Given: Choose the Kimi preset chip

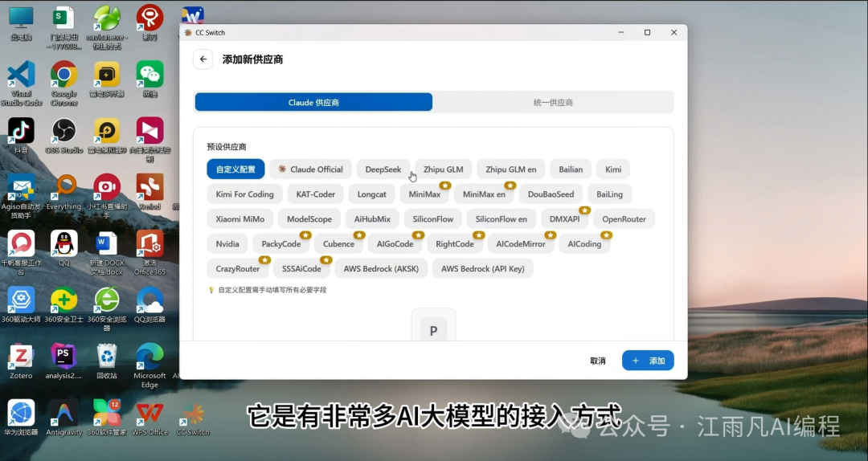Looking at the screenshot, I should 613,169.
